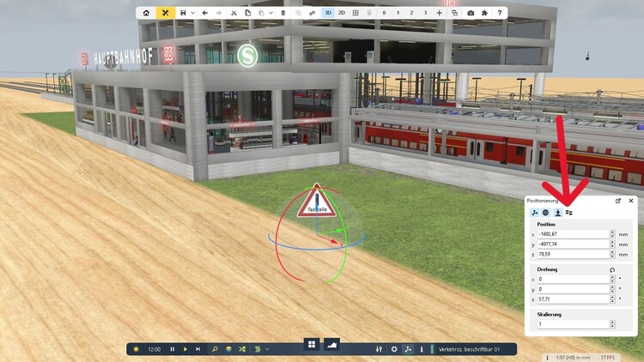This screenshot has height=362, width=644.
Task: Click the Position x input field
Action: tap(574, 234)
